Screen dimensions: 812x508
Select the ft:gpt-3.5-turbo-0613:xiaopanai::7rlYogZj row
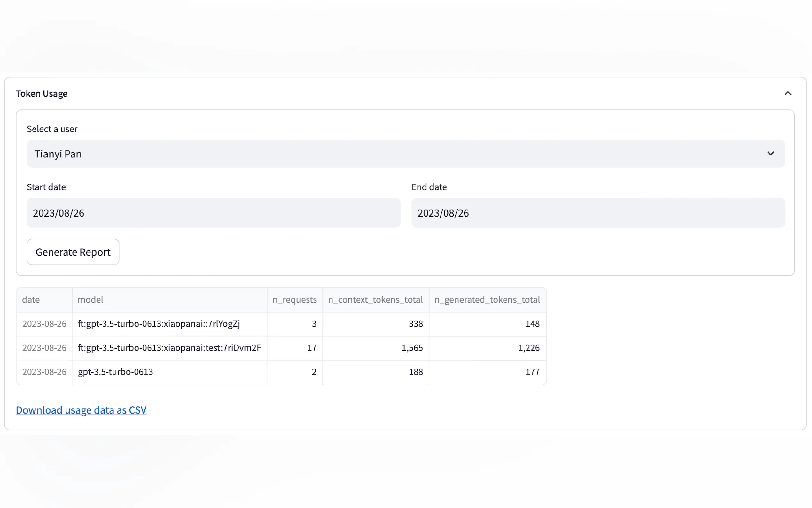click(x=159, y=323)
